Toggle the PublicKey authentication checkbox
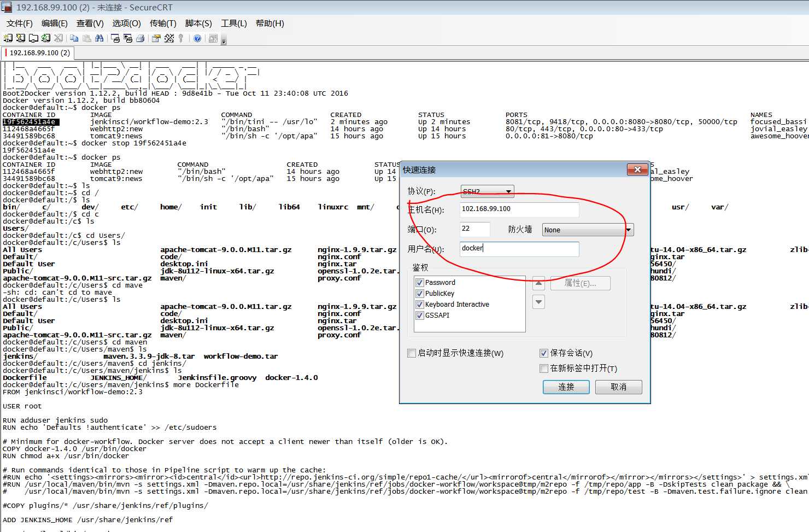Viewport: 809px width, 532px height. (x=420, y=294)
